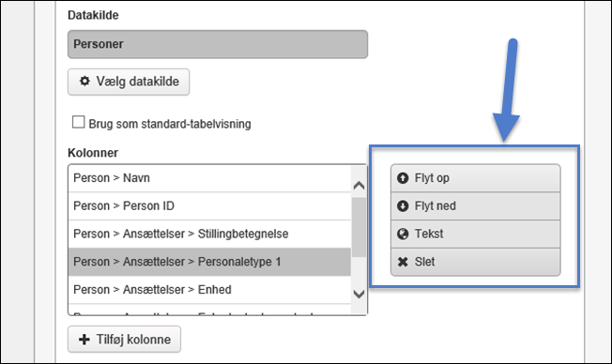The width and height of the screenshot is (612, 364).
Task: Enable Brug som standard-tabelvisning checkbox
Action: pos(79,122)
